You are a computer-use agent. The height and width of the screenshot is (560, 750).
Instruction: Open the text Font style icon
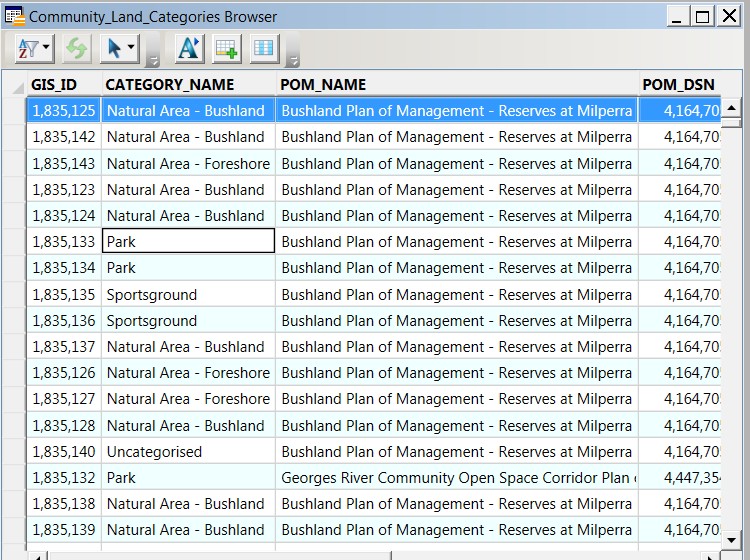tap(189, 48)
